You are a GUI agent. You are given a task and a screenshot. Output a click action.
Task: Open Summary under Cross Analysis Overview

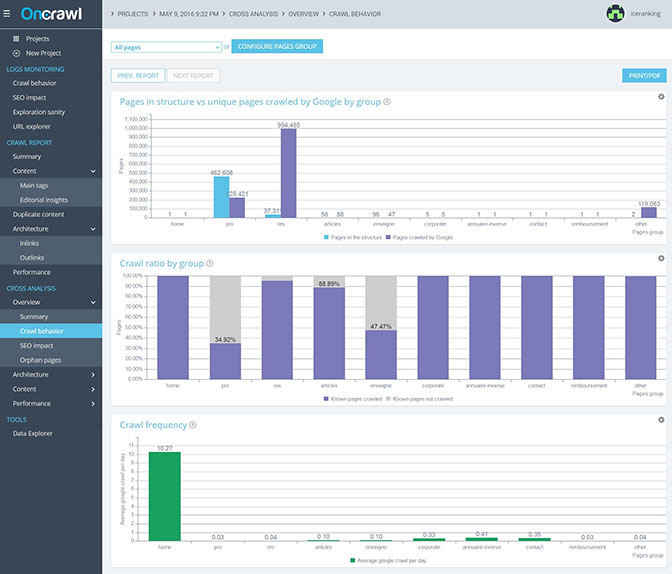coord(34,317)
